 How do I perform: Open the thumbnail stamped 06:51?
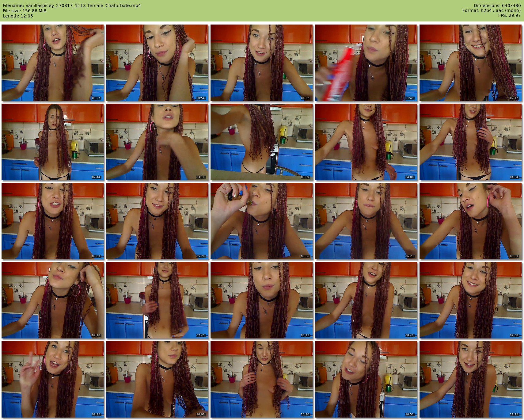471,221
